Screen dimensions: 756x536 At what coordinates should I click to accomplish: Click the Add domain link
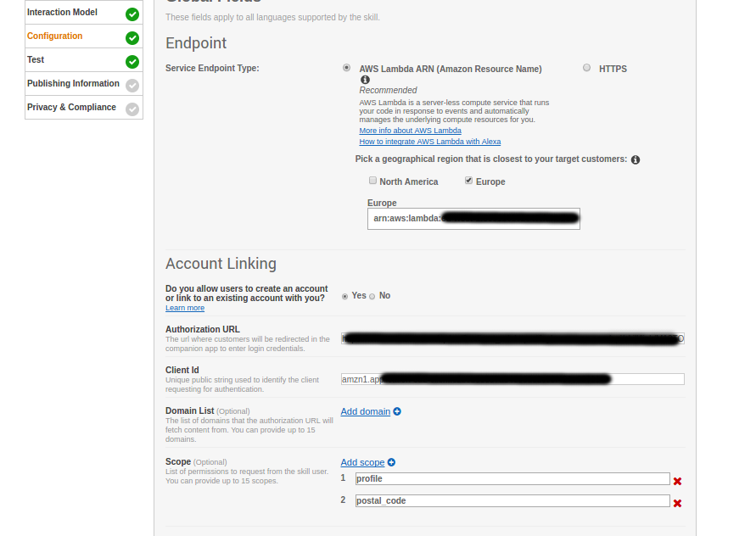pyautogui.click(x=366, y=411)
